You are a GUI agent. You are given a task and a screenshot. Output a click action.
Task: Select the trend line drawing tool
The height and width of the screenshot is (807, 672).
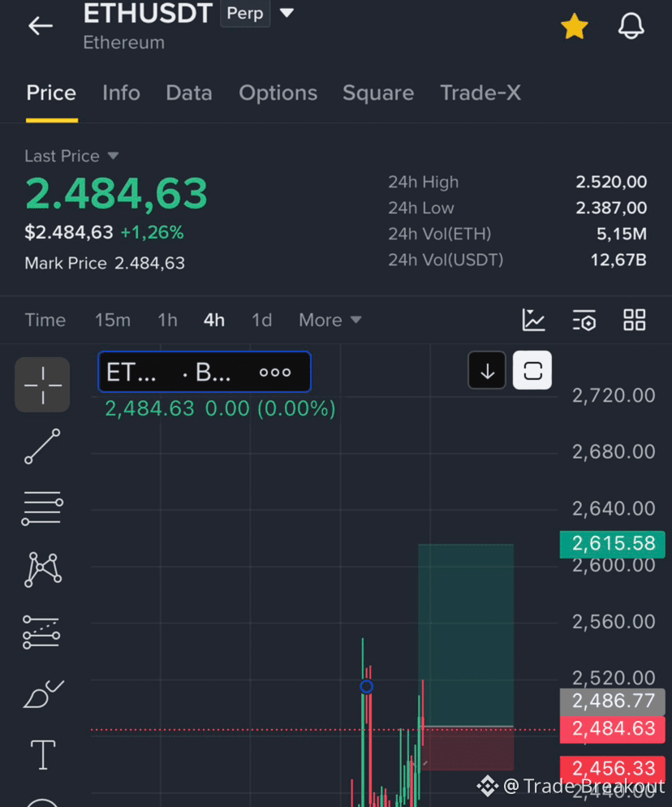[x=42, y=447]
